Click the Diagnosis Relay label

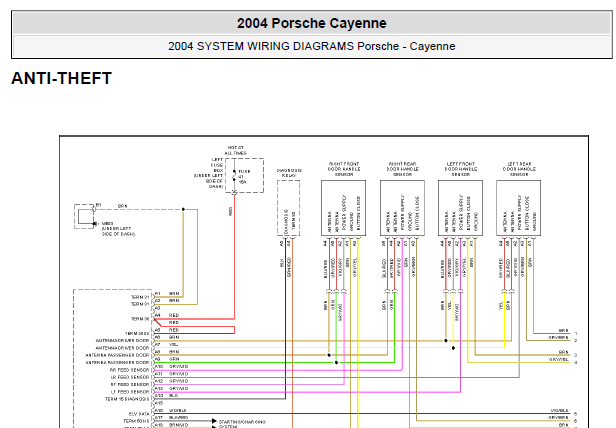click(289, 173)
